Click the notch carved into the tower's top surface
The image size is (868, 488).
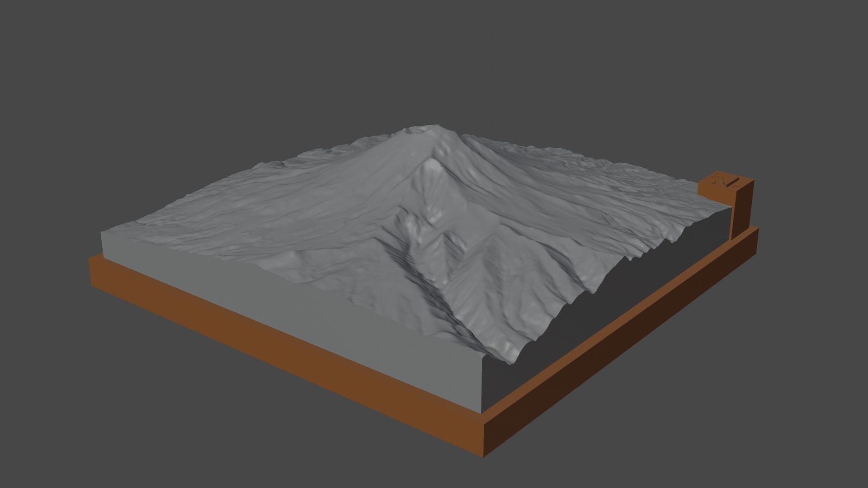coord(731,182)
